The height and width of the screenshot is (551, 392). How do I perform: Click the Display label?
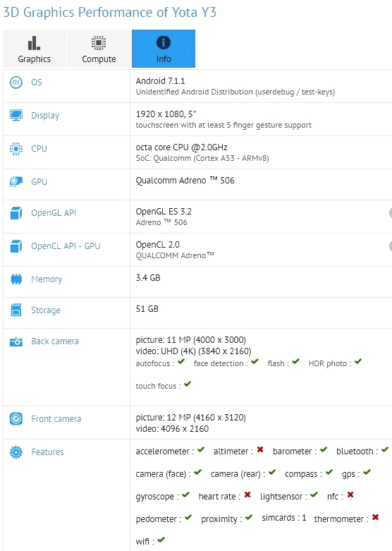click(x=45, y=116)
